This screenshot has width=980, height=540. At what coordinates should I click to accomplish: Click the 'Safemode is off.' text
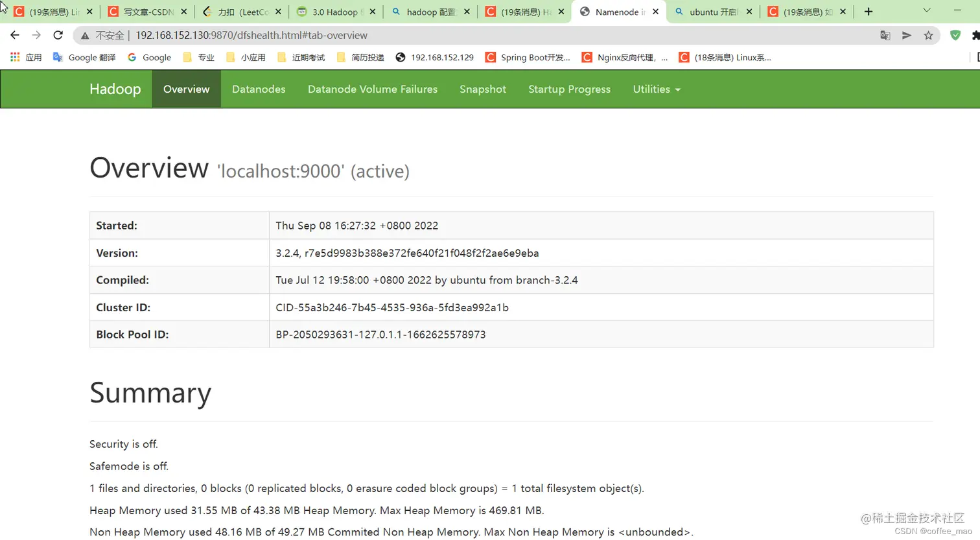[x=129, y=466]
